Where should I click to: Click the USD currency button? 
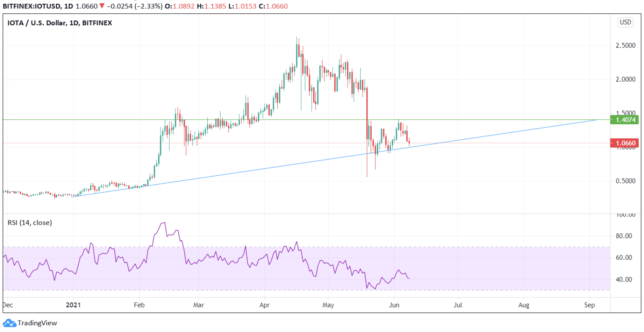pyautogui.click(x=625, y=22)
